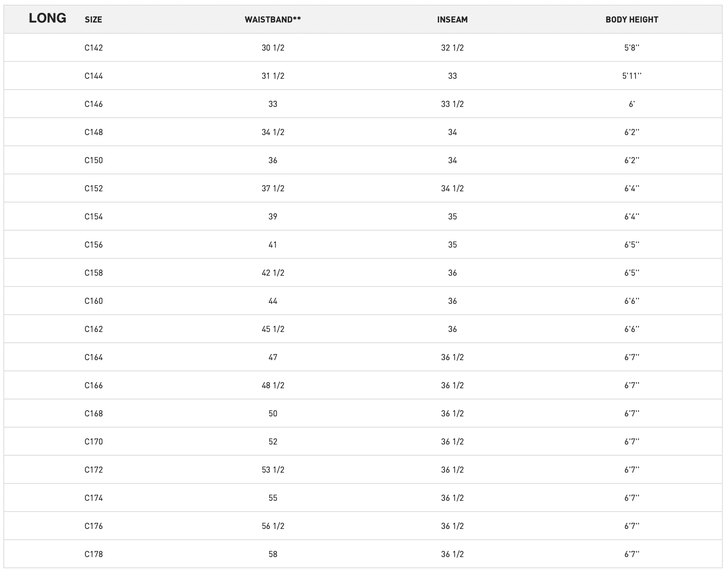Click size C150 in the table
This screenshot has height=573, width=728.
click(x=93, y=160)
